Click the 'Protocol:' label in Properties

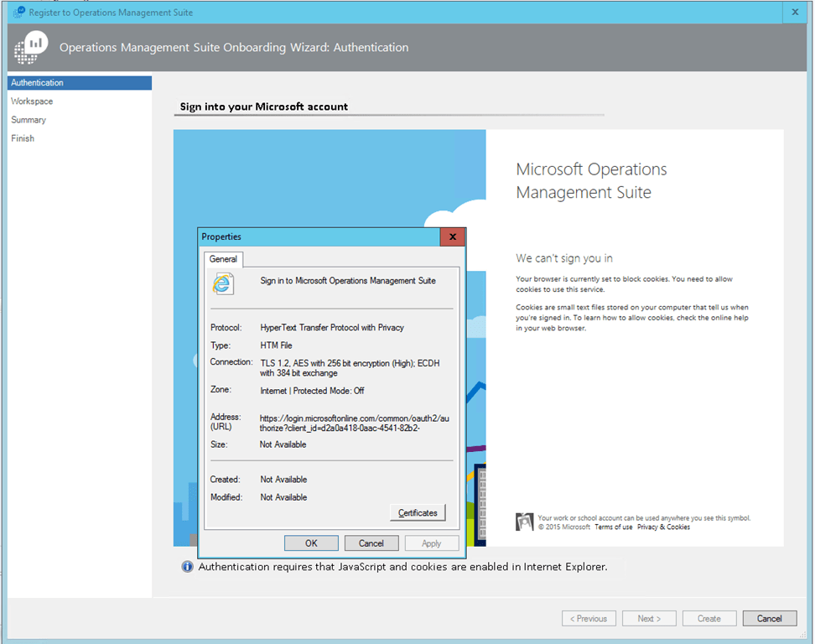click(226, 328)
